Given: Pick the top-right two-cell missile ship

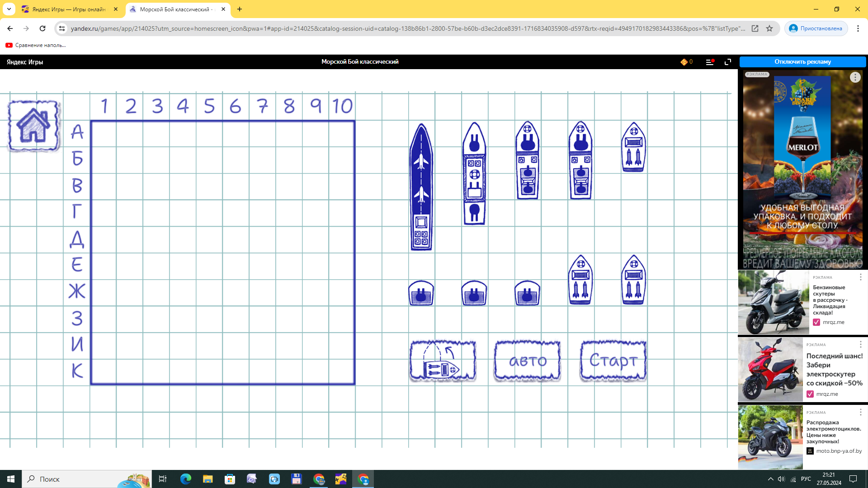Looking at the screenshot, I should click(x=633, y=147).
